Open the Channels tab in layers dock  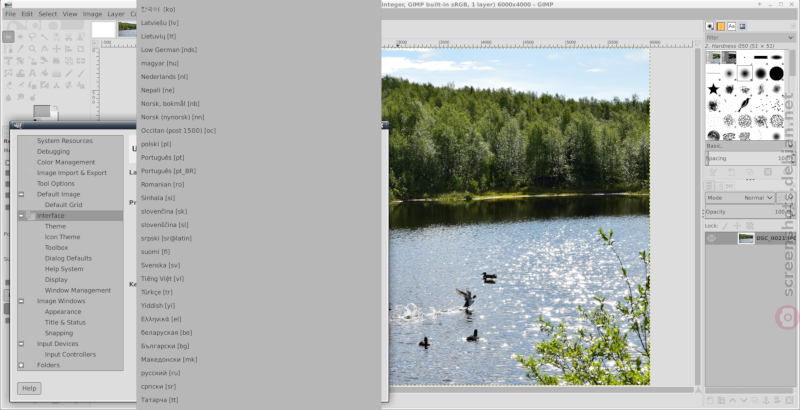point(719,186)
